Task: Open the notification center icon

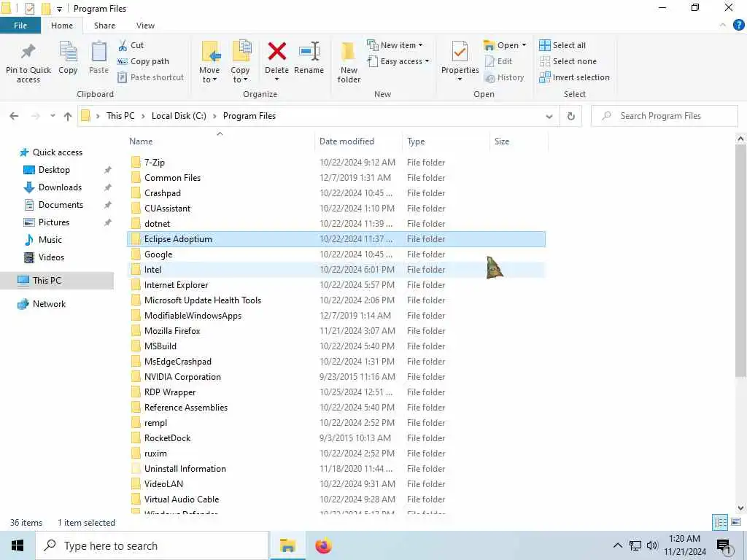Action: tap(724, 546)
